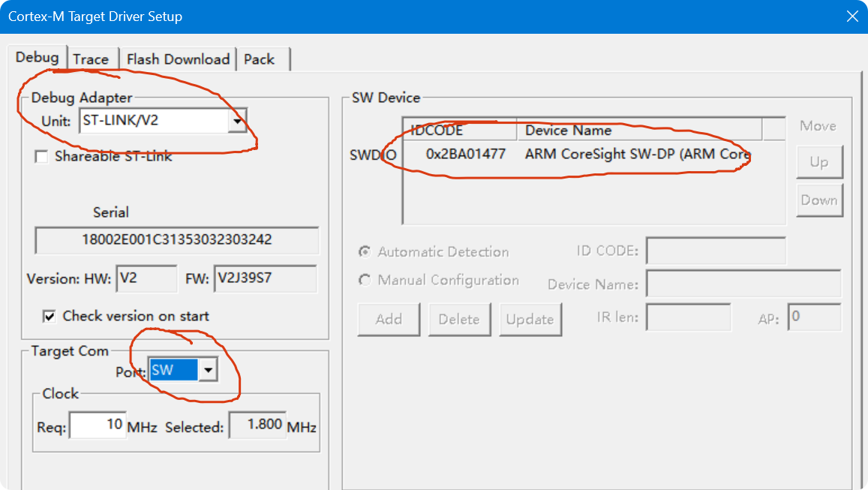Enable the Shareable ST-Link option
The image size is (868, 490).
point(41,156)
